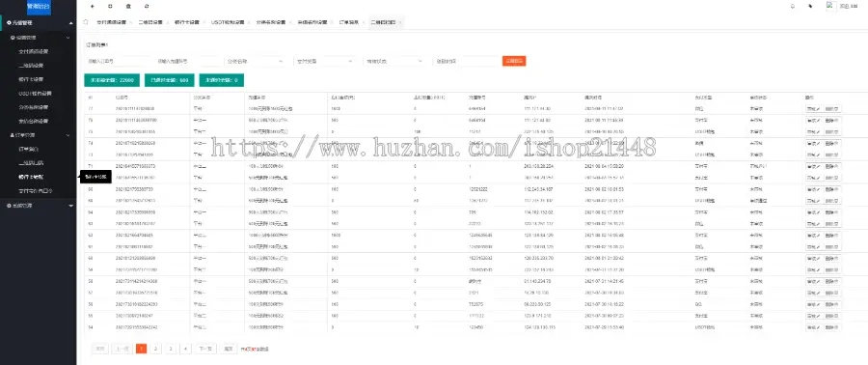
Task: Click the green amount button showing 0
Action: 222,80
